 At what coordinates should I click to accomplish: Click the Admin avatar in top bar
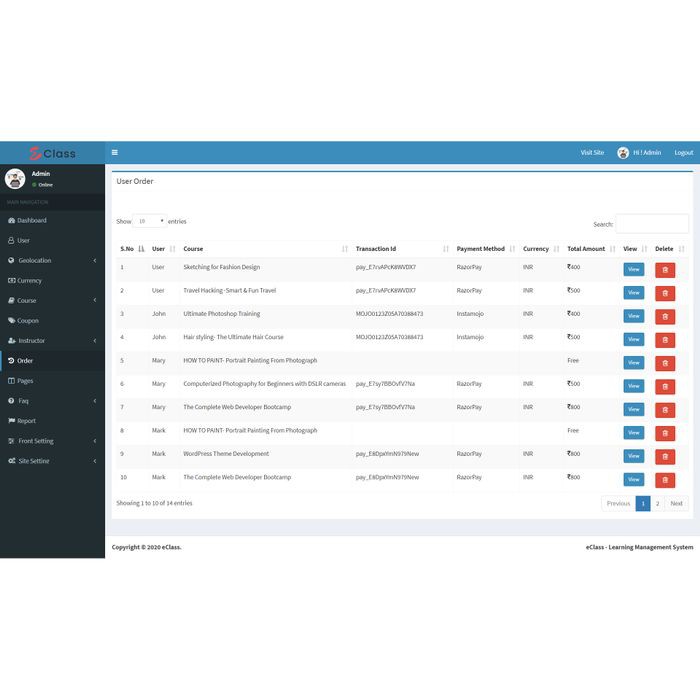coord(623,153)
